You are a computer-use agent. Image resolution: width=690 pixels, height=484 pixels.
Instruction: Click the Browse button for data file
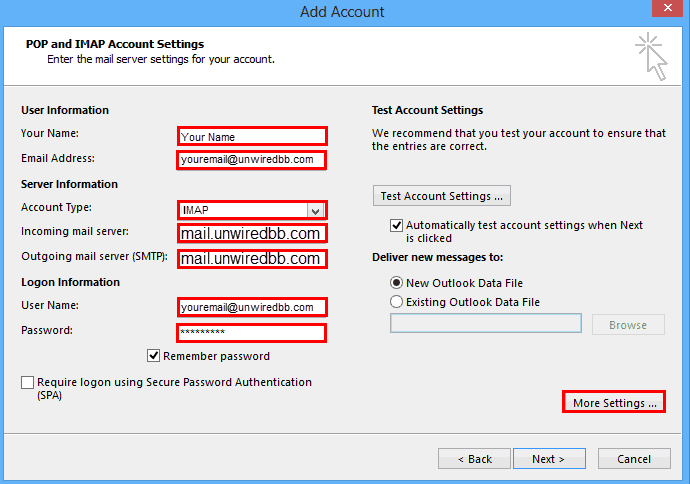(x=628, y=325)
